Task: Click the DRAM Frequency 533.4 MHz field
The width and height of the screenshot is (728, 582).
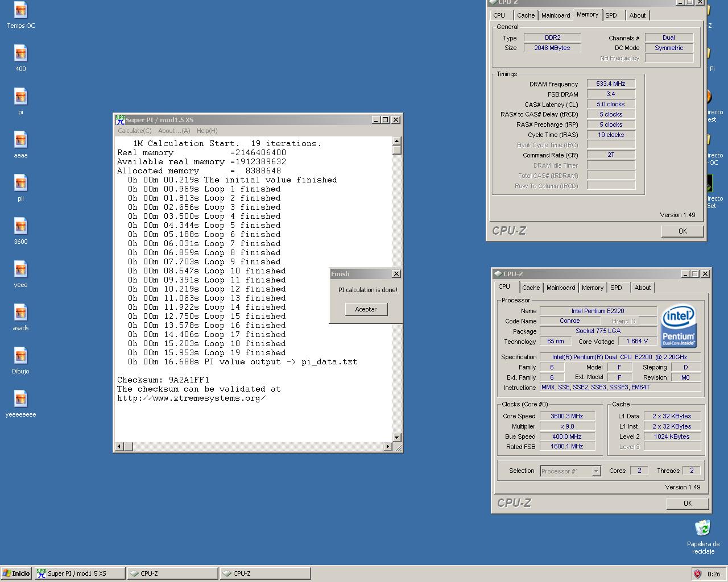Action: point(611,84)
